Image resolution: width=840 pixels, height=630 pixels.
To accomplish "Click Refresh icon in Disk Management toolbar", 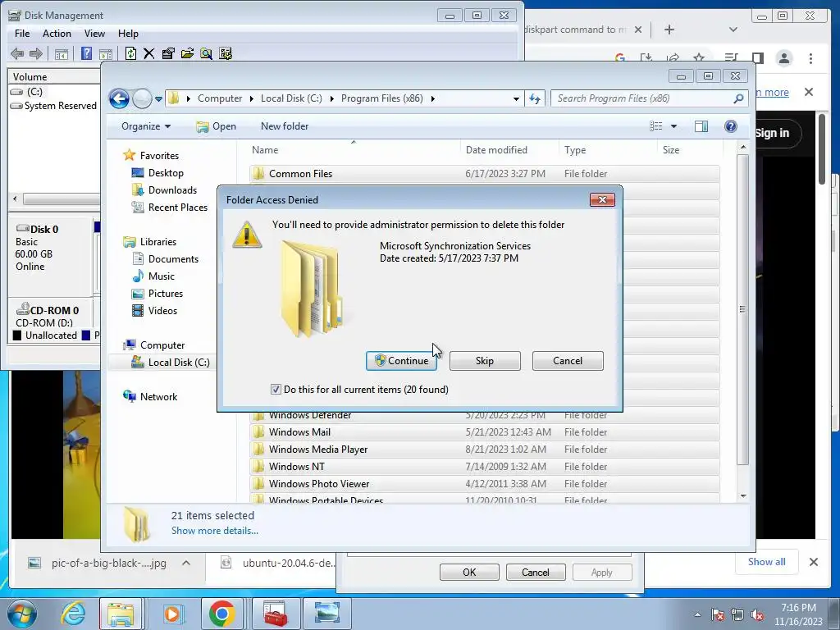I will [130, 53].
